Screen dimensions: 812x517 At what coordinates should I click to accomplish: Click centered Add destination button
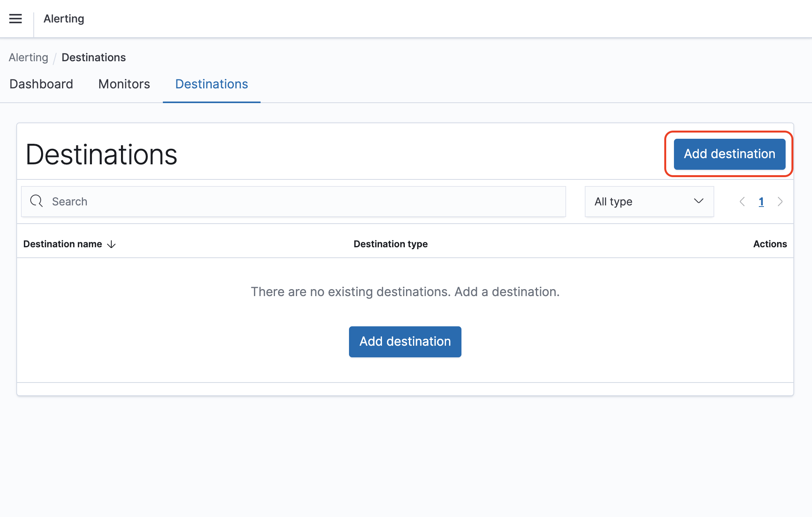pyautogui.click(x=405, y=341)
